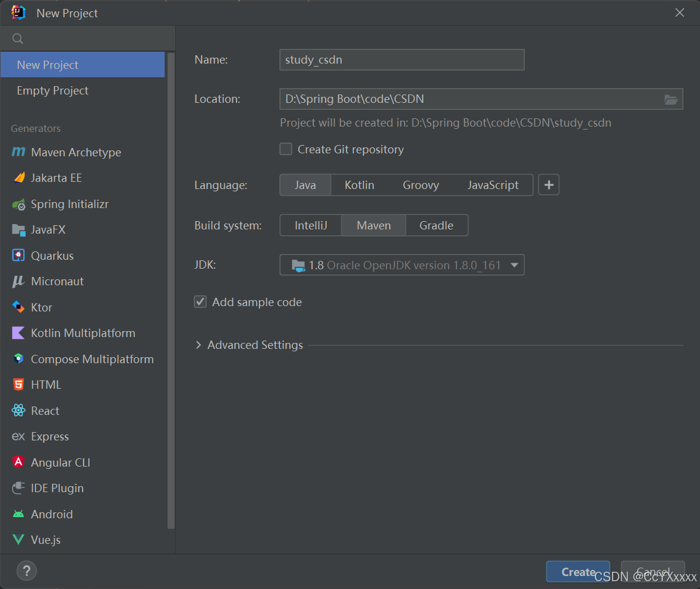Close the New Project dialog

point(679,12)
